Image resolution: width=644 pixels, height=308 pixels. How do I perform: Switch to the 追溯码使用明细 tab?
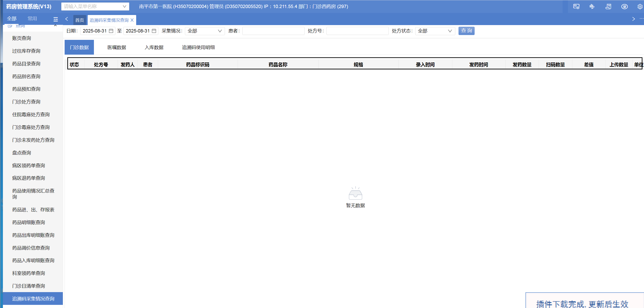[x=198, y=47]
